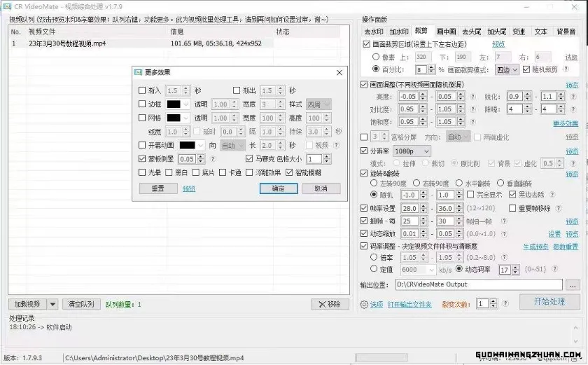Click the help icon on the 抽帧 row
The height and width of the screenshot is (365, 588).
[504, 221]
